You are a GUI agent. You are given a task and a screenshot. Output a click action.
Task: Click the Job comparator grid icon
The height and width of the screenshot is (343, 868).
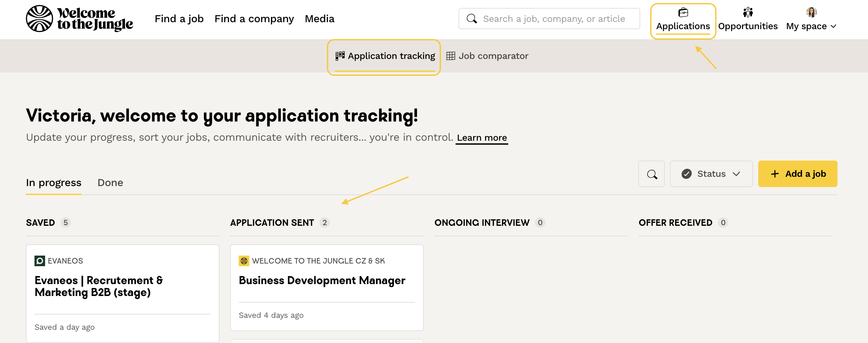(451, 56)
